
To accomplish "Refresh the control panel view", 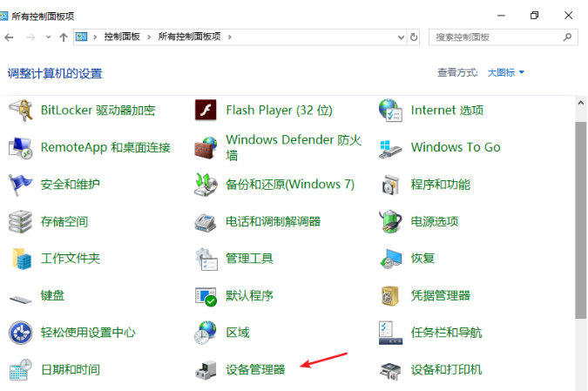I will (413, 37).
